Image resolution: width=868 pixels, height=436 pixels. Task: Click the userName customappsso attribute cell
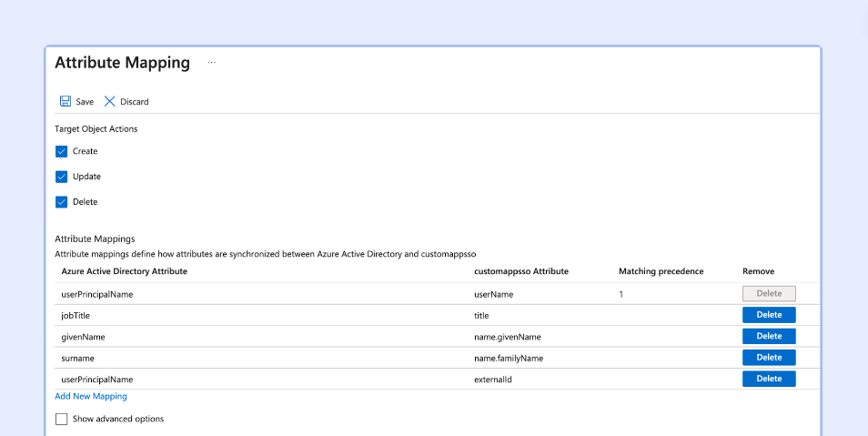point(494,294)
